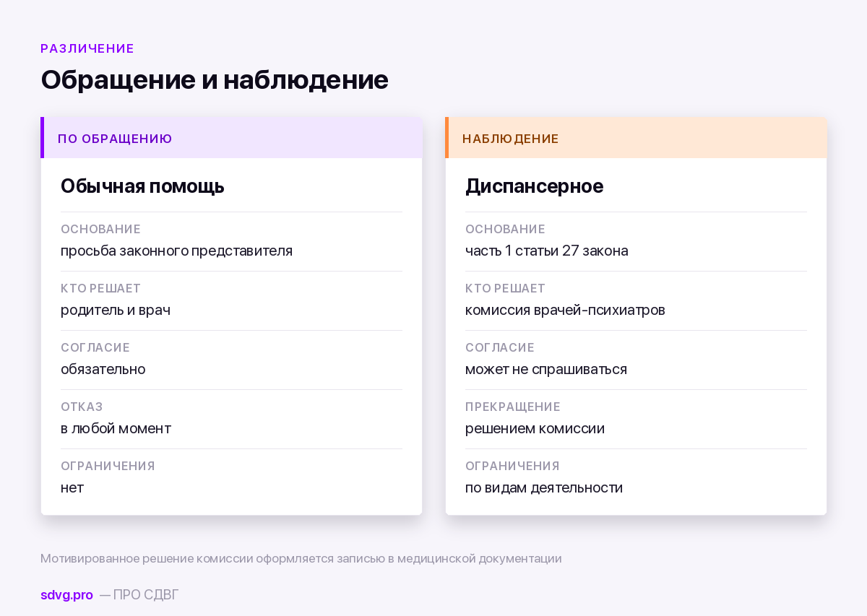Click the 'Диспансерное' card title
Image resolution: width=867 pixels, height=616 pixels.
534,186
